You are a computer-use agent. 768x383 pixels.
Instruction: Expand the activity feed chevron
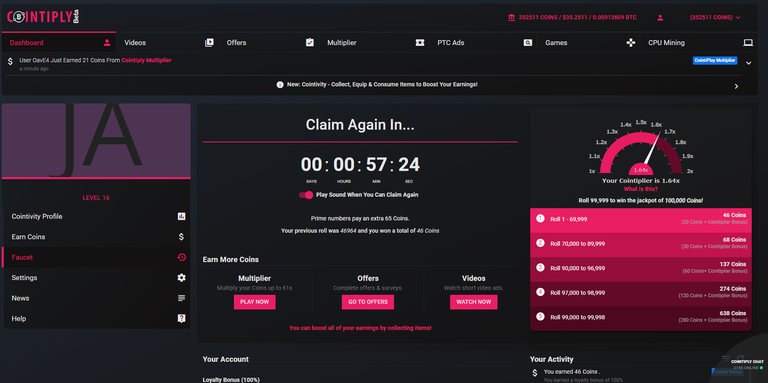748,63
